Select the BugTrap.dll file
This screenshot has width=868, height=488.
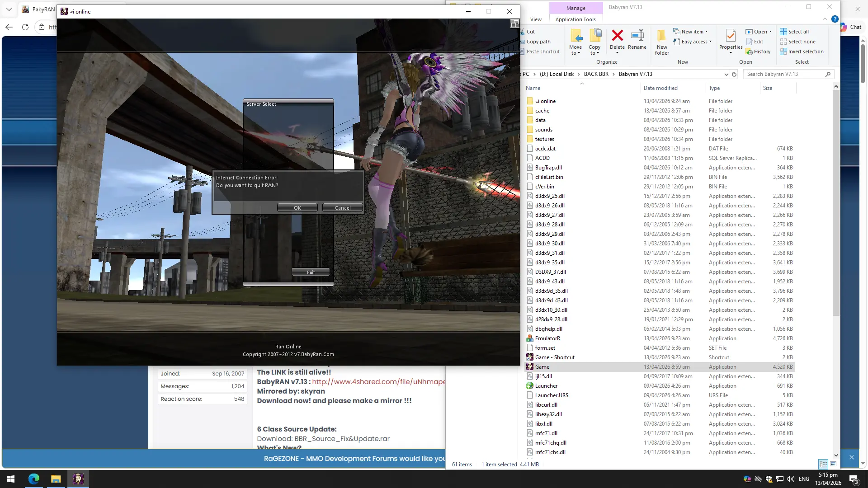660,168
